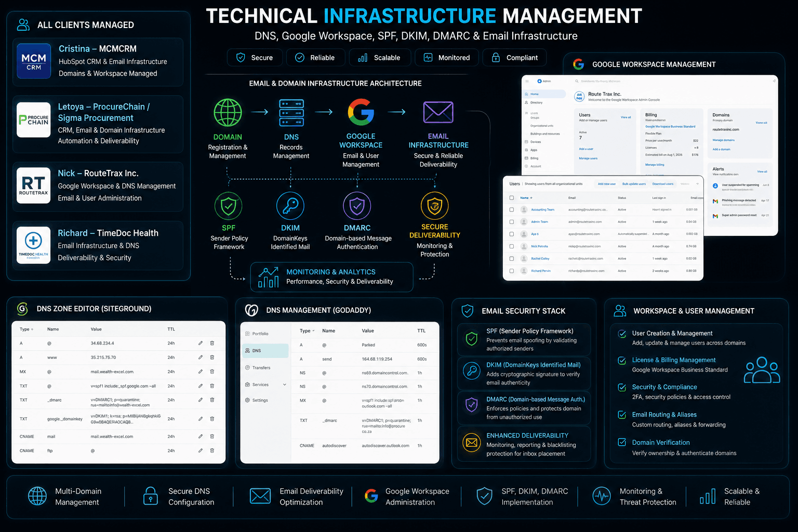Click the Bulk update users button
Viewport: 798px width, 532px height.
(x=634, y=184)
